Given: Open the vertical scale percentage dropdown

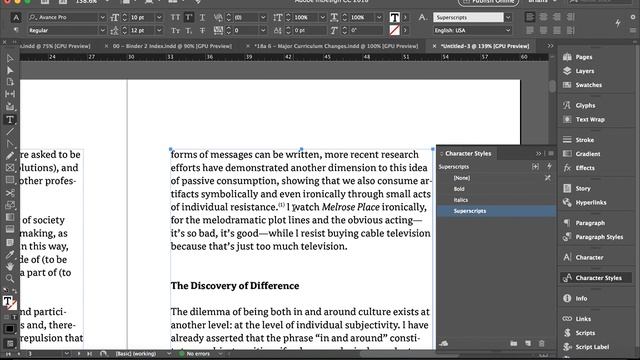Looking at the screenshot, I should tap(322, 17).
